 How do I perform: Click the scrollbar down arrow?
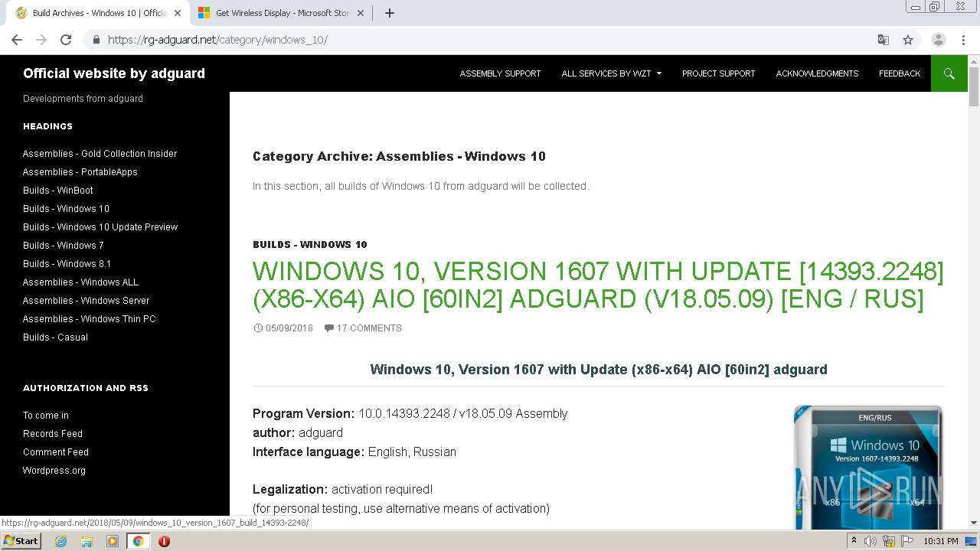pyautogui.click(x=974, y=523)
